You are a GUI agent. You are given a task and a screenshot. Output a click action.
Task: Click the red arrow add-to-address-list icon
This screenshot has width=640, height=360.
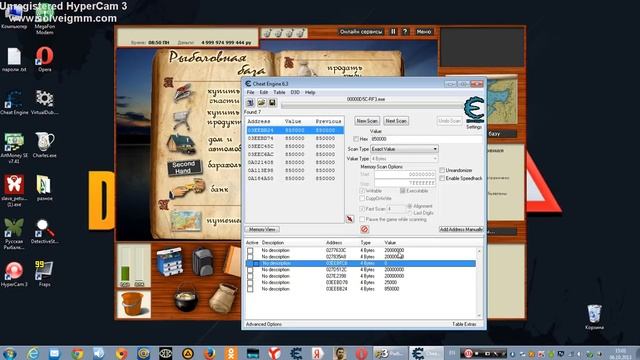[x=350, y=219]
